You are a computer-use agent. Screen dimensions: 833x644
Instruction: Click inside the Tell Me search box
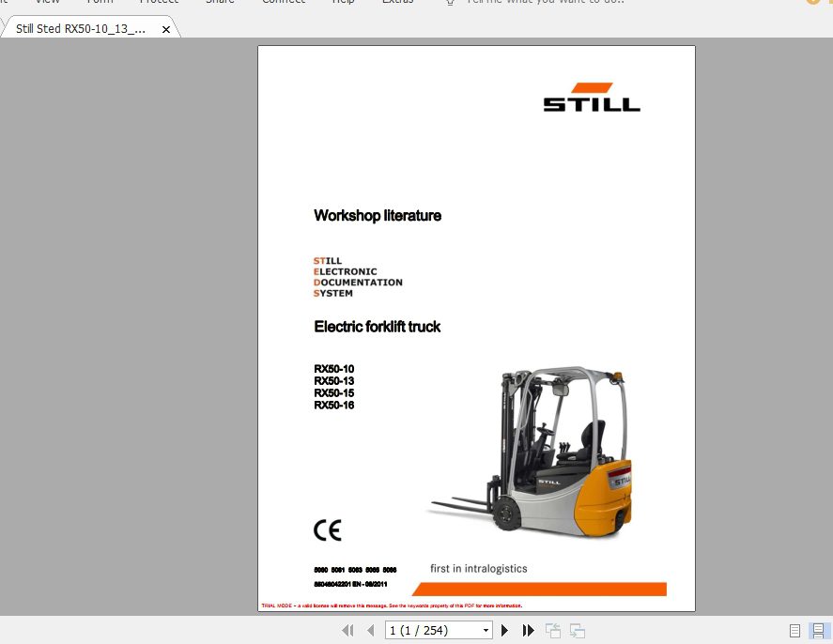(545, 2)
